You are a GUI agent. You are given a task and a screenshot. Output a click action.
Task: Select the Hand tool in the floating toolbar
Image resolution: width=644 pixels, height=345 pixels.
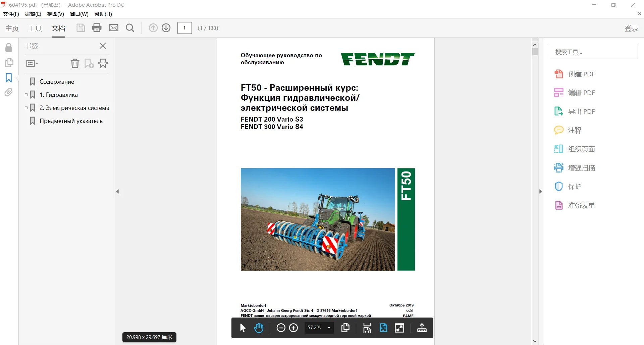pos(259,328)
